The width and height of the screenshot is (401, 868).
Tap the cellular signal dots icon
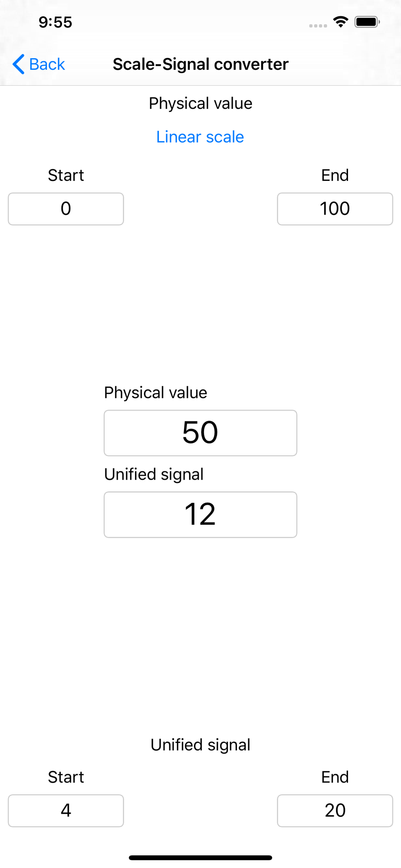318,26
